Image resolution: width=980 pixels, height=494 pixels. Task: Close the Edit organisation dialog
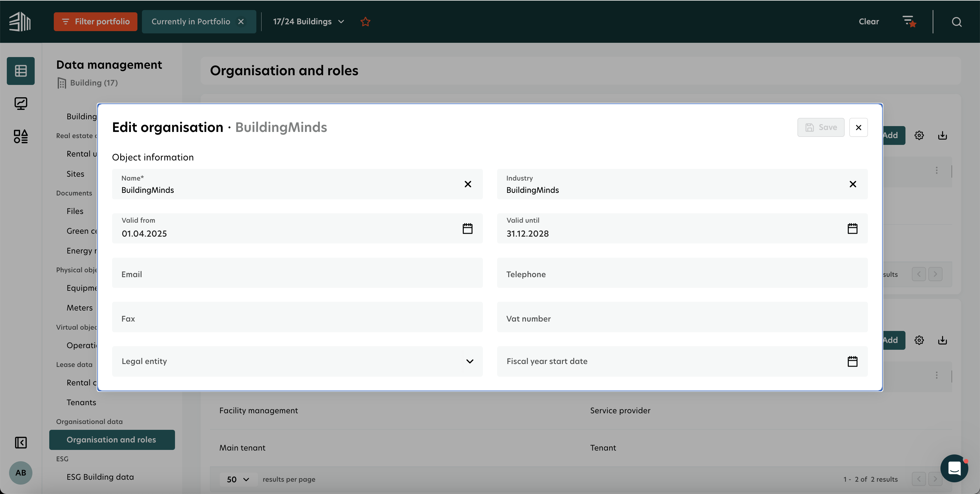coord(858,127)
